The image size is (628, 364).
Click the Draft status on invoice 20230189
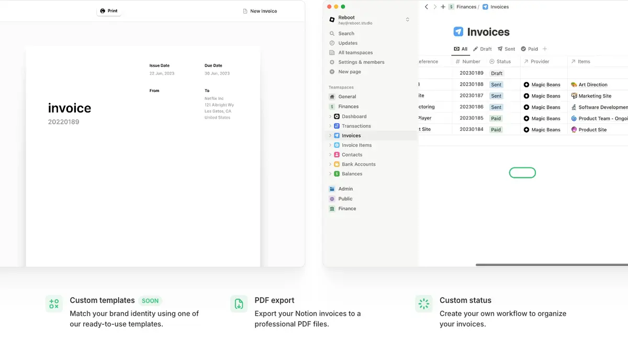pyautogui.click(x=497, y=73)
